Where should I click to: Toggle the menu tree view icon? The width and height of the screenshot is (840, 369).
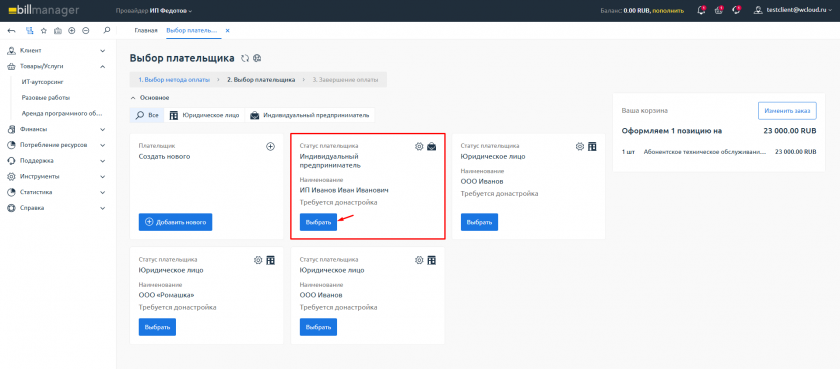pyautogui.click(x=29, y=31)
